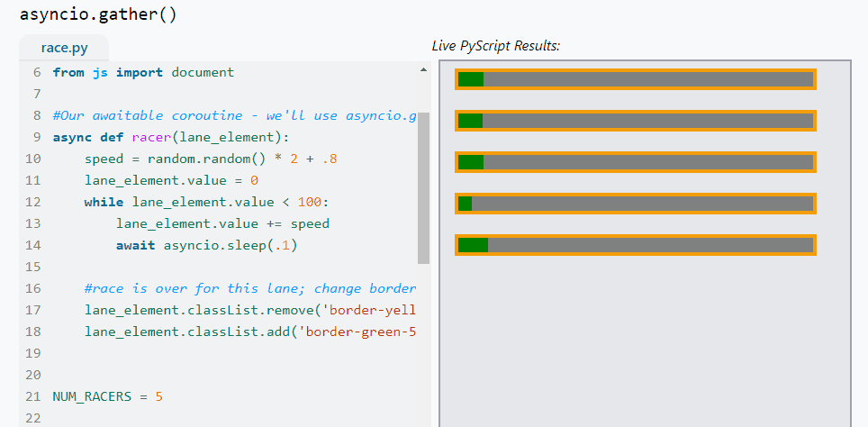Select the second racer progress bar
868x427 pixels.
(x=636, y=121)
